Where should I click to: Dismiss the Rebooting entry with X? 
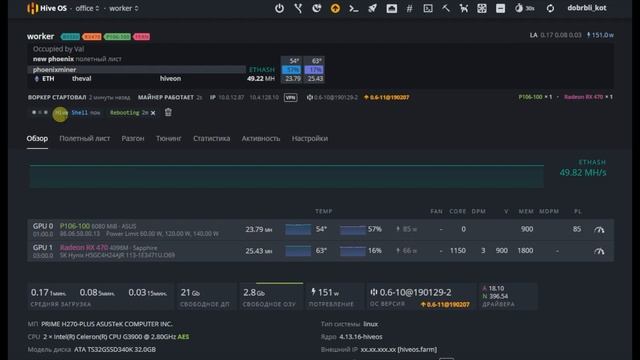click(153, 113)
